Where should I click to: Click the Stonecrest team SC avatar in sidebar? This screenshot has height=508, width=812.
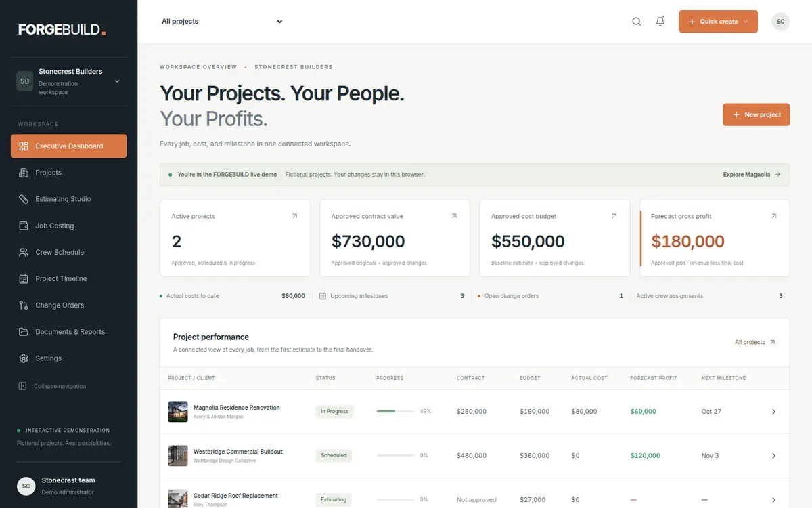[26, 486]
